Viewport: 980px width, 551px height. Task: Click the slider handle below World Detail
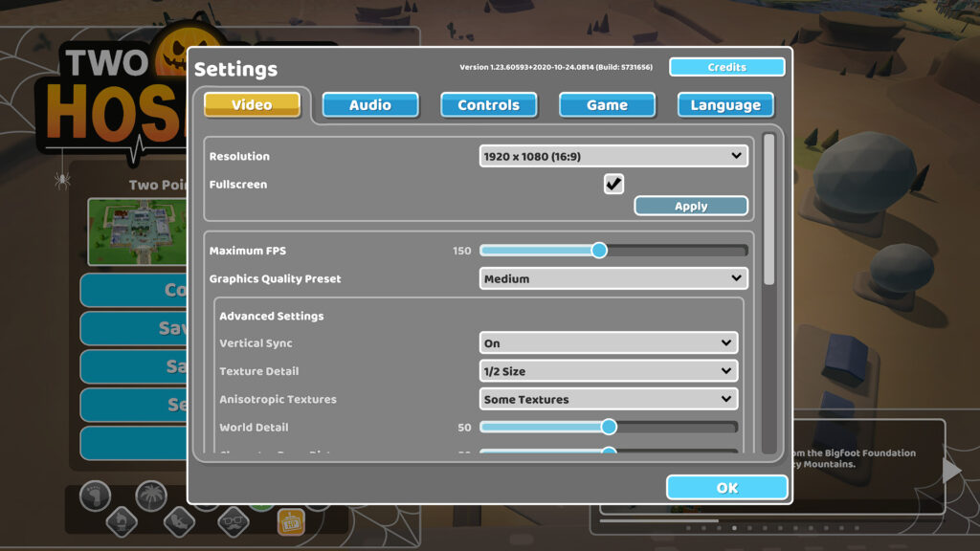[609, 451]
